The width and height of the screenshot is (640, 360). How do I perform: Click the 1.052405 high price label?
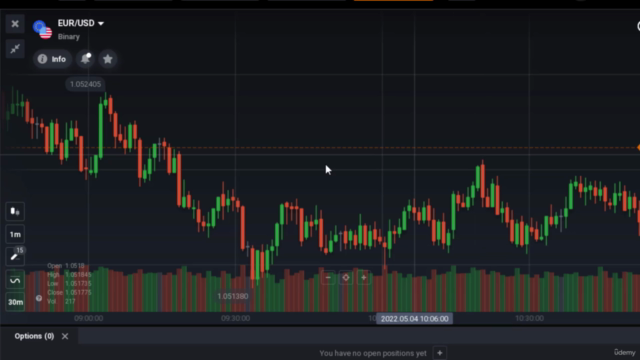(x=85, y=84)
